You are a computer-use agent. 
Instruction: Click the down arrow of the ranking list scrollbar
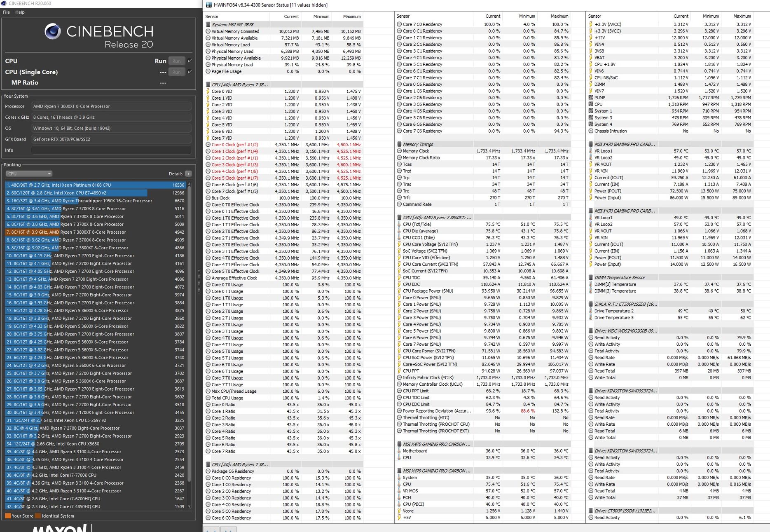click(x=189, y=506)
